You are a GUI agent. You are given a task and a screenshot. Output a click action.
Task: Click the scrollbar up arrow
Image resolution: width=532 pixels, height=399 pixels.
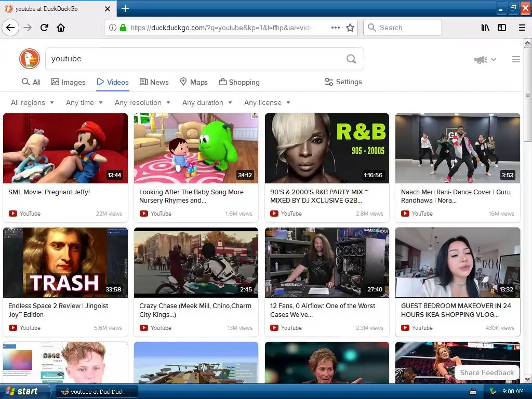tap(527, 43)
